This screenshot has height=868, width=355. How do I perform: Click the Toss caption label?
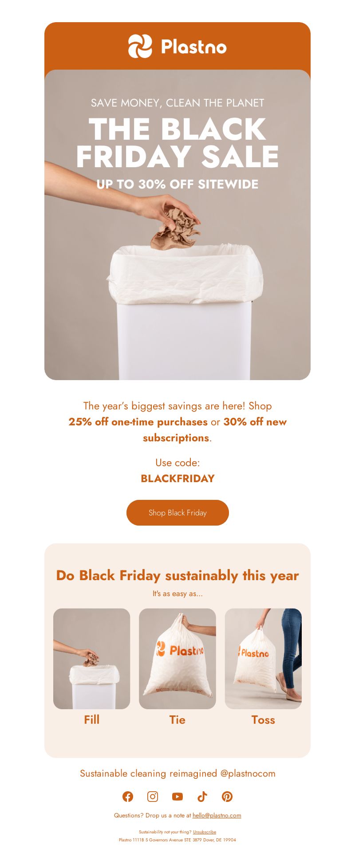pyautogui.click(x=263, y=719)
